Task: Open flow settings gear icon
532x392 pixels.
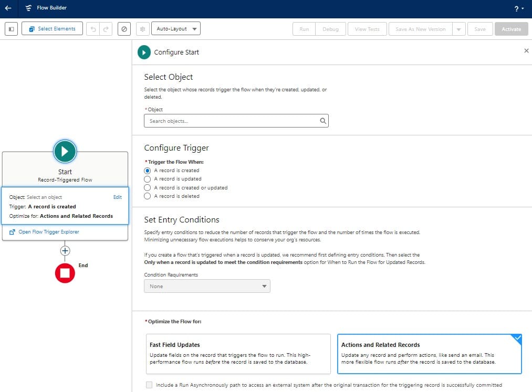Action: [x=142, y=29]
